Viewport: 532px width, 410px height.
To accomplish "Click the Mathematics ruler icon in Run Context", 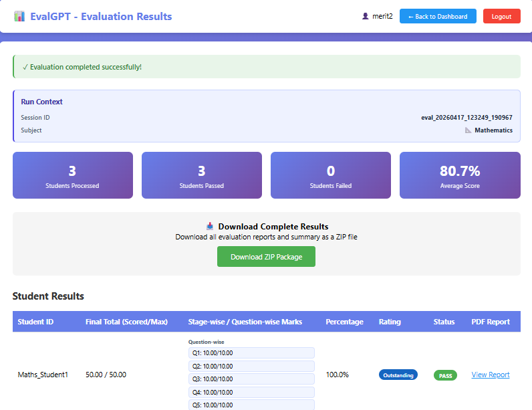I will [469, 130].
